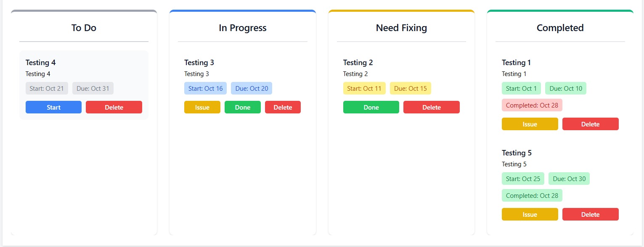
Task: Click the Need Fixing column title
Action: (x=401, y=28)
